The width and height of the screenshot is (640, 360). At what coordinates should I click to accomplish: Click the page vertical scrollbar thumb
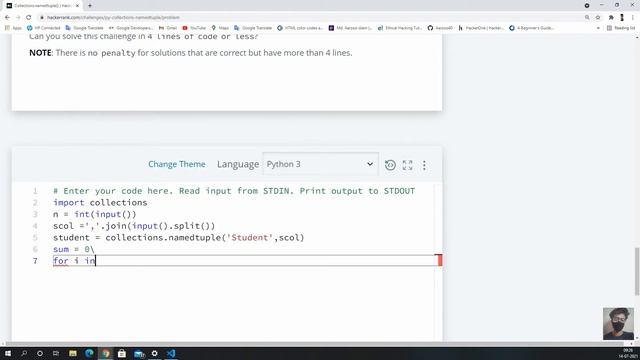(637, 271)
